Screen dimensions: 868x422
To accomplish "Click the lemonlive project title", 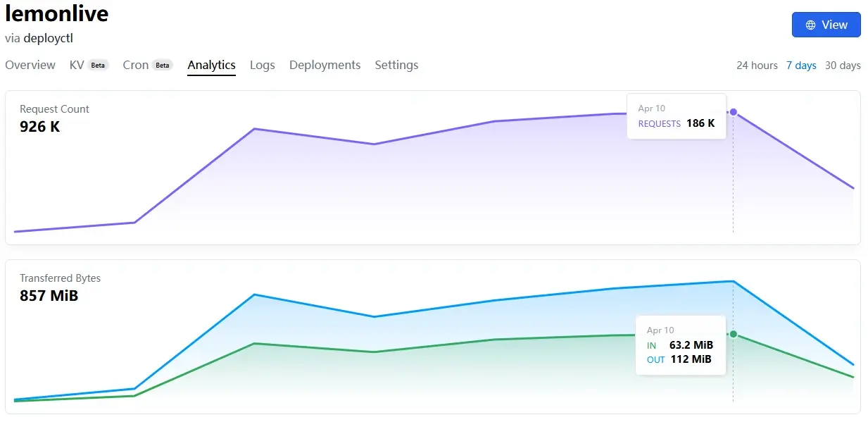I will click(57, 13).
